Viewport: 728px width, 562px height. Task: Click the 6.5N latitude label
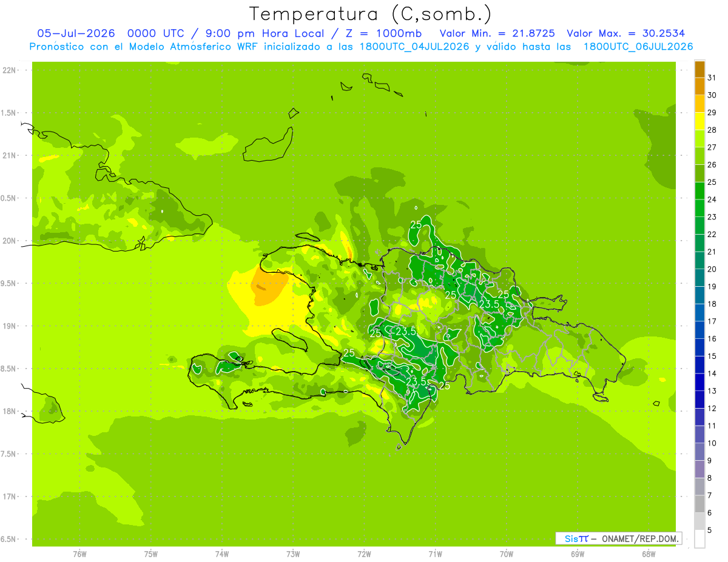[x=8, y=539]
